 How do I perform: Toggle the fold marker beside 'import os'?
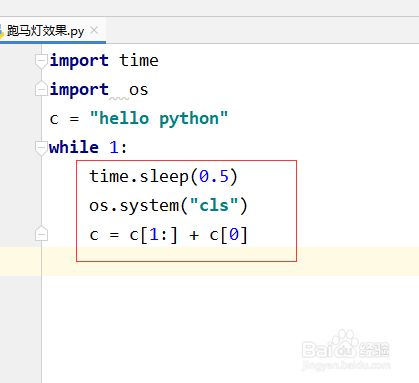click(x=41, y=88)
